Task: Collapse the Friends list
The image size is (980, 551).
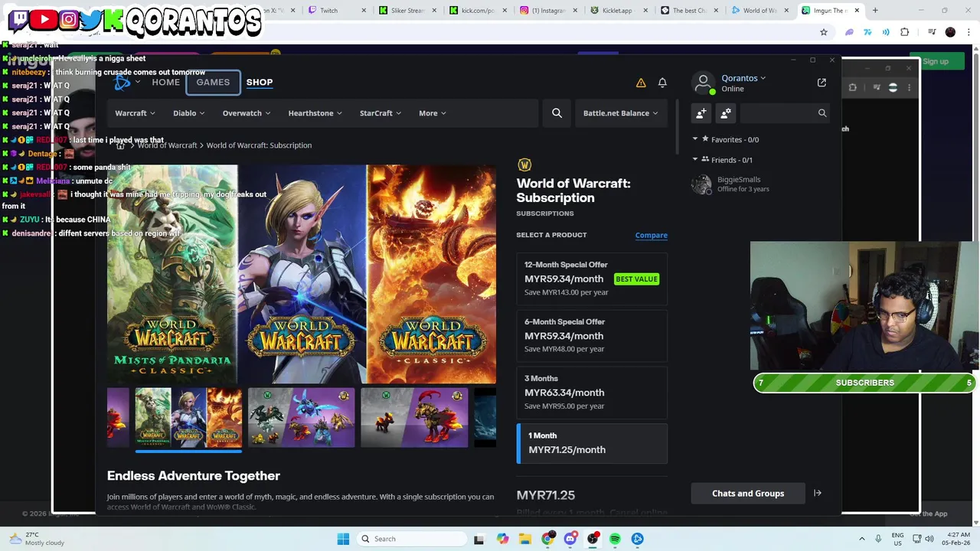Action: tap(695, 160)
